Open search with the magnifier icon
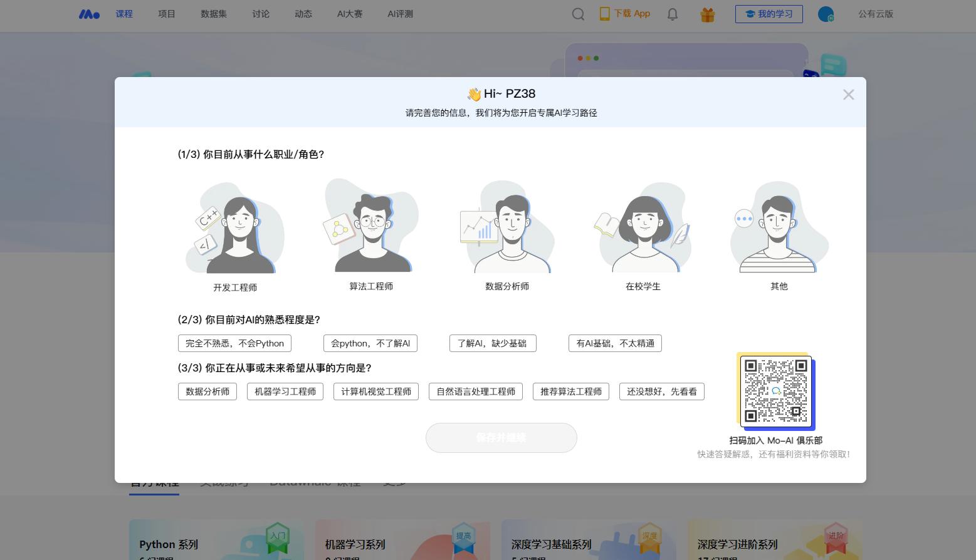 point(578,14)
